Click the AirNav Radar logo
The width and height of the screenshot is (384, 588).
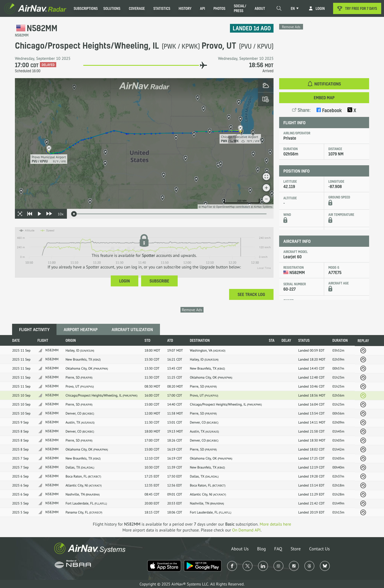[35, 8]
